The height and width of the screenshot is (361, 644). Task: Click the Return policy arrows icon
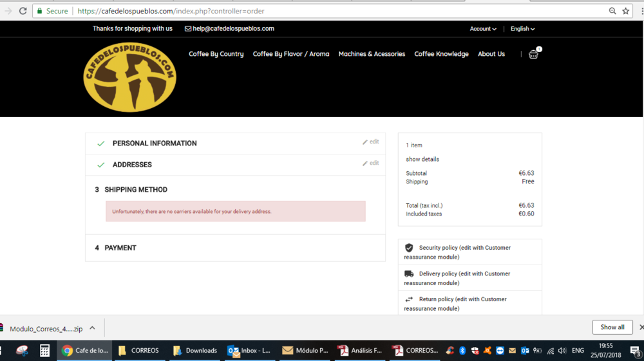click(x=409, y=299)
